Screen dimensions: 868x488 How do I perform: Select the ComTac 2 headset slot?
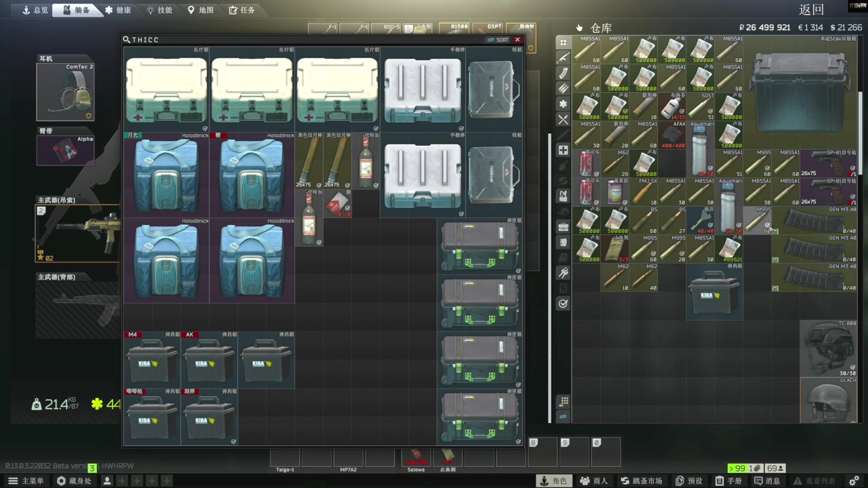pyautogui.click(x=66, y=92)
